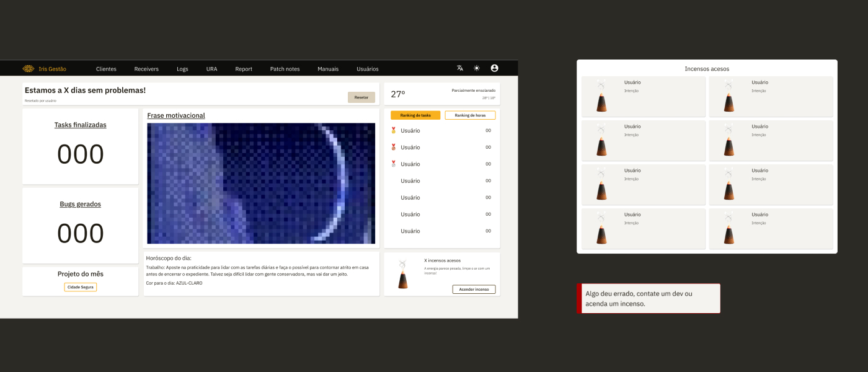Open Logs in the navbar
The image size is (868, 372).
(182, 69)
